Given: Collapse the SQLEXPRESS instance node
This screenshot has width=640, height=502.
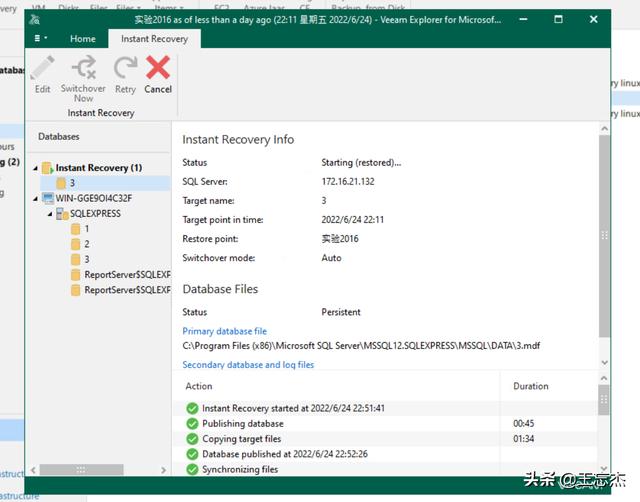Looking at the screenshot, I should (48, 214).
